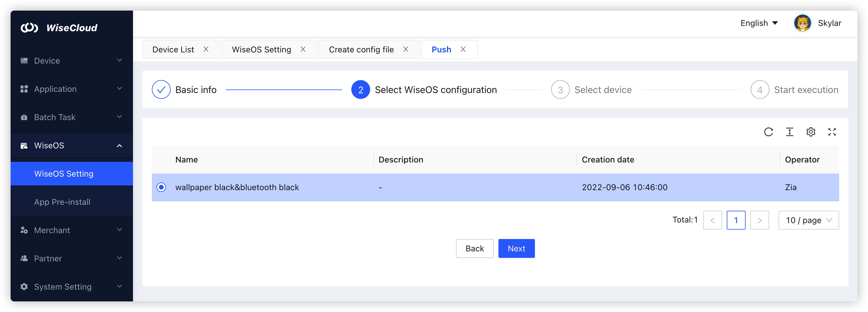Open the table row density control
The image size is (868, 312).
coord(790,132)
